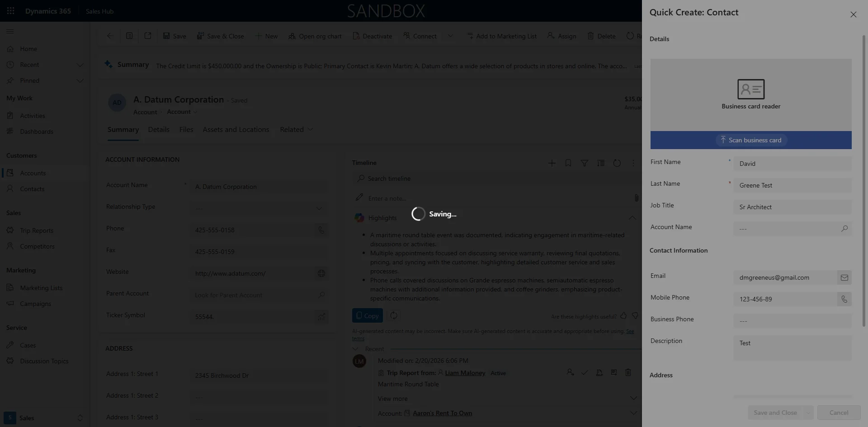Viewport: 868px width, 427px height.
Task: Filter the timeline records
Action: (585, 163)
